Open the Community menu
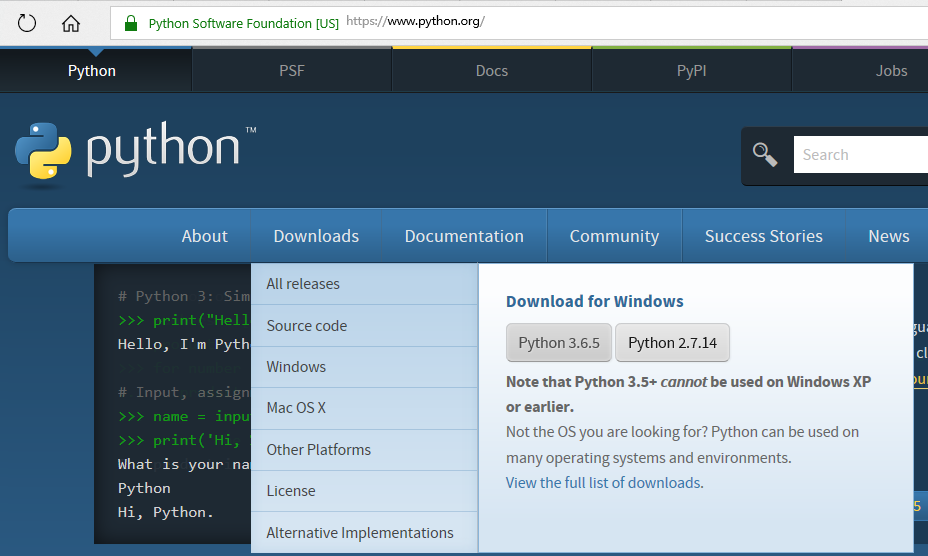Screen dimensions: 928x556 614,236
